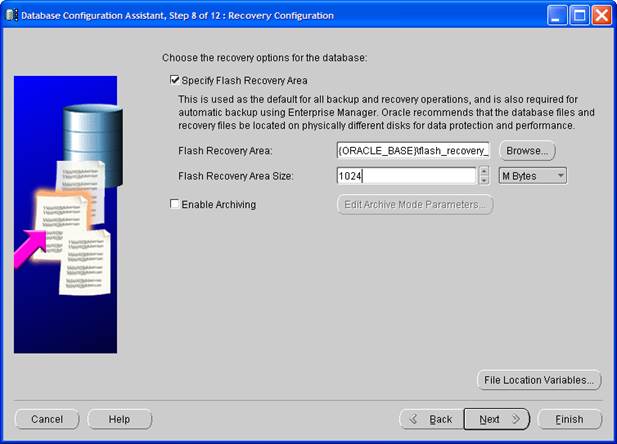The width and height of the screenshot is (617, 444).
Task: Proceed with the Next button
Action: coord(497,419)
